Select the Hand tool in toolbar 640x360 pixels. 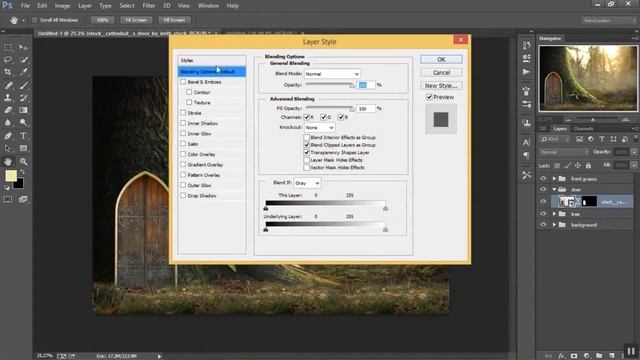point(8,162)
